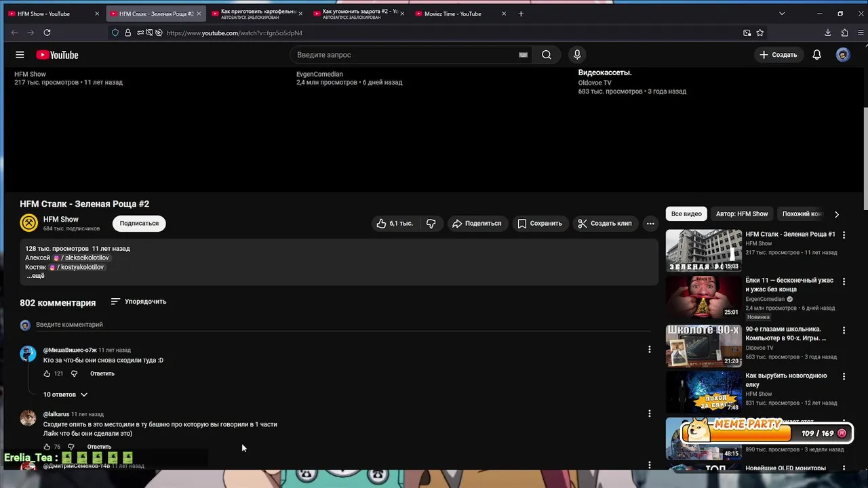The width and height of the screenshot is (868, 488).
Task: Save video with Сохранить button
Action: [x=540, y=223]
